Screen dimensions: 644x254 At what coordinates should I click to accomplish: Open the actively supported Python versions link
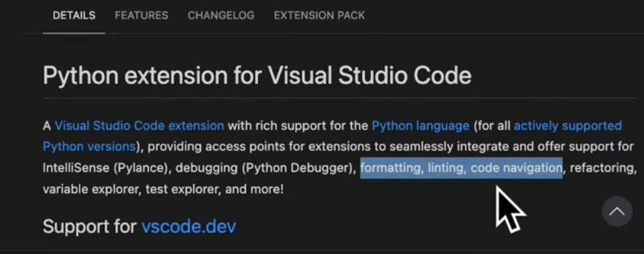click(x=568, y=125)
